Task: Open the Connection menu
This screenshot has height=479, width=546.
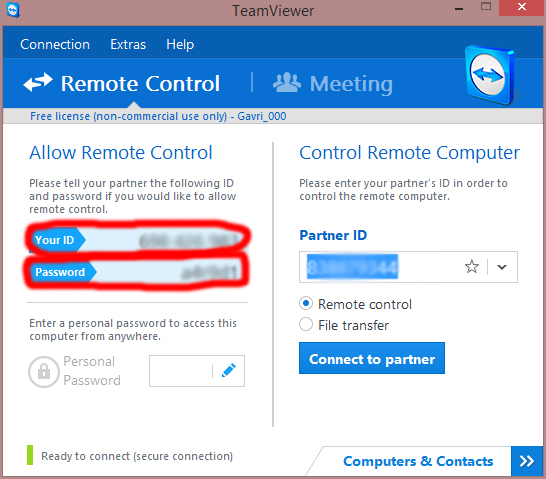Action: click(x=55, y=45)
